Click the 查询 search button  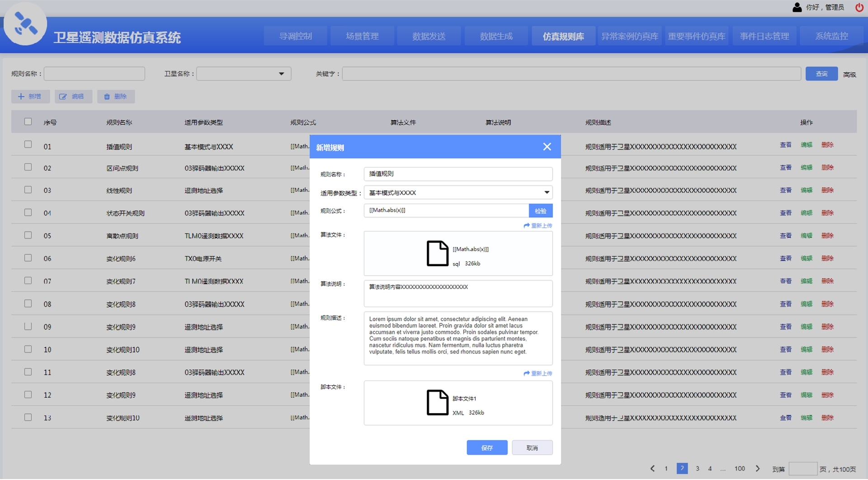pos(821,74)
